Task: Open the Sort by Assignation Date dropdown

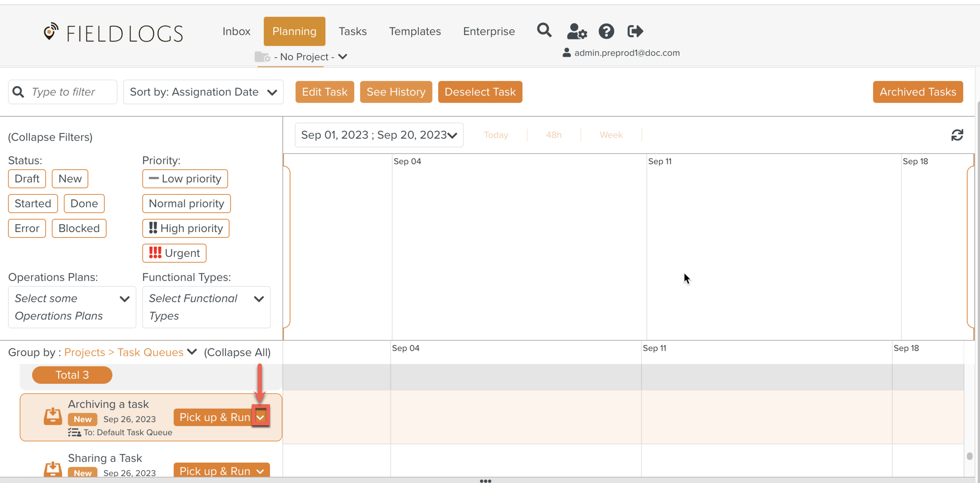Action: 203,92
